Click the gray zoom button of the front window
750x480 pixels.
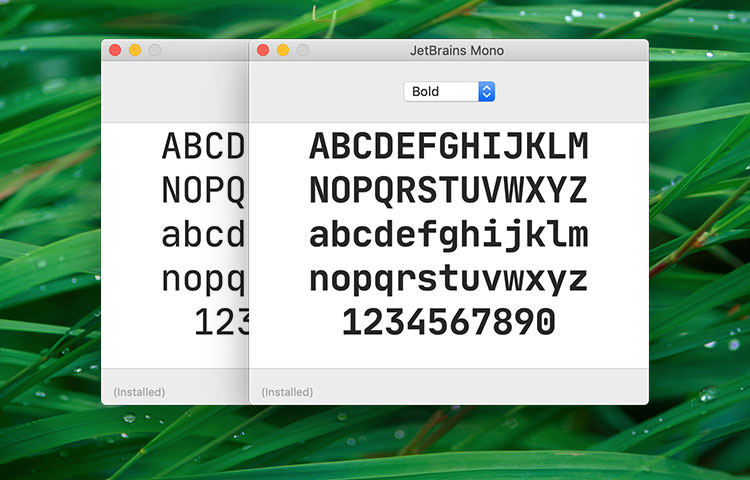point(303,50)
